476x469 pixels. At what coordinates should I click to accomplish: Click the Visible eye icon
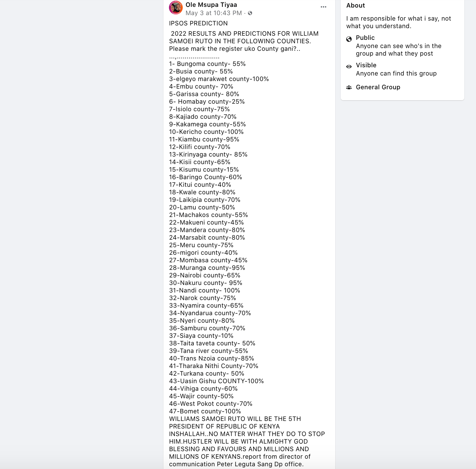349,67
